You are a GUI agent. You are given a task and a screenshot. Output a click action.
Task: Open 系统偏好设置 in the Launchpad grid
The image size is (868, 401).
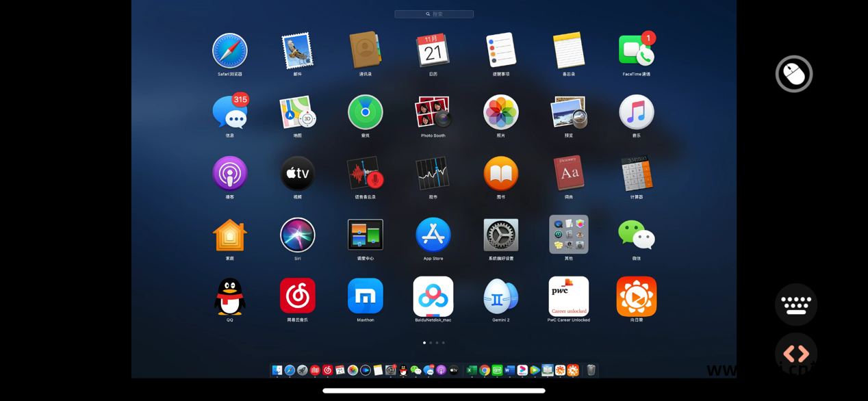501,235
